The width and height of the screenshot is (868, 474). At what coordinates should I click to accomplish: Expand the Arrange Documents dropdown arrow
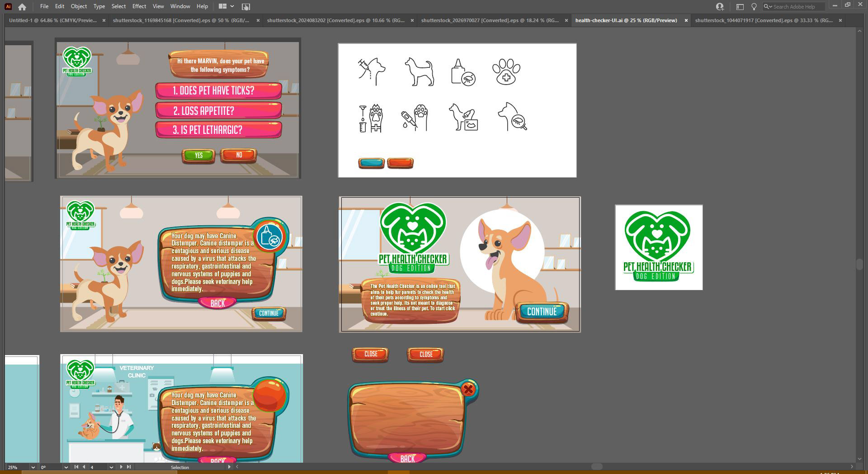(x=232, y=6)
